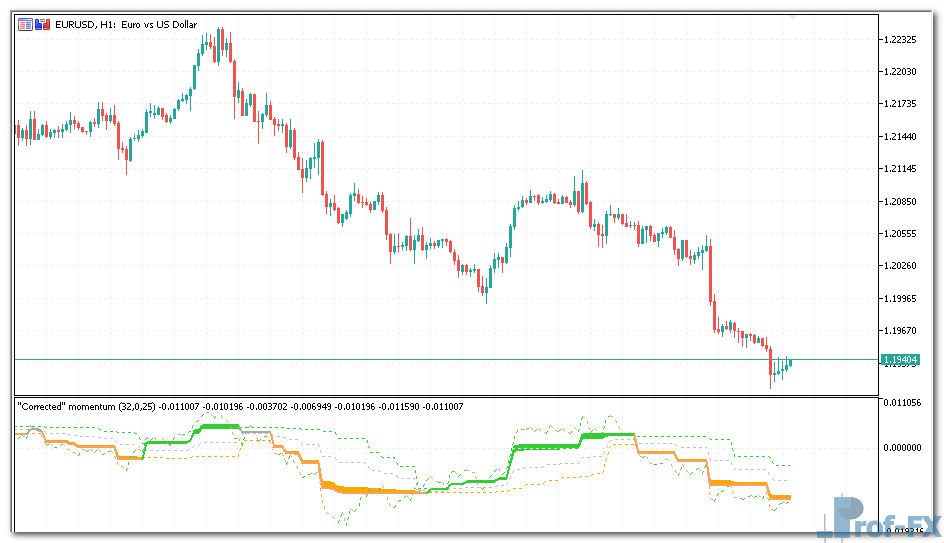The height and width of the screenshot is (543, 944).
Task: Click the 1.21440 price axis label
Action: [901, 137]
